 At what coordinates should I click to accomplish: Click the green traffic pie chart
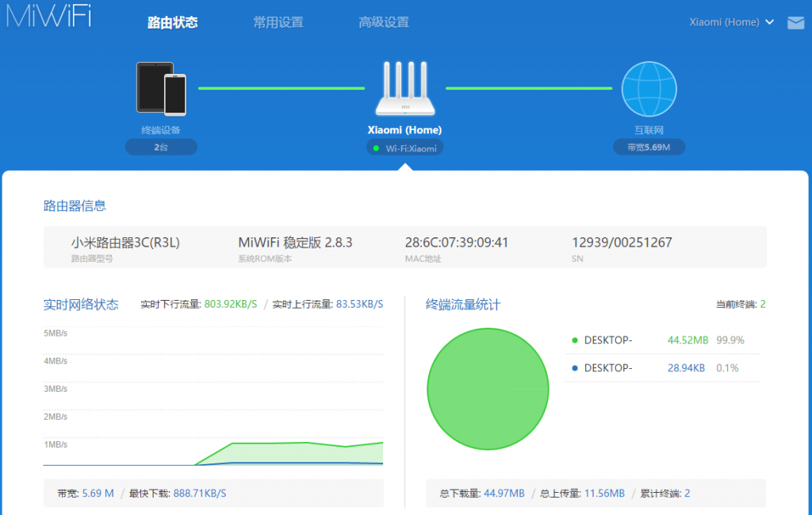click(x=488, y=389)
